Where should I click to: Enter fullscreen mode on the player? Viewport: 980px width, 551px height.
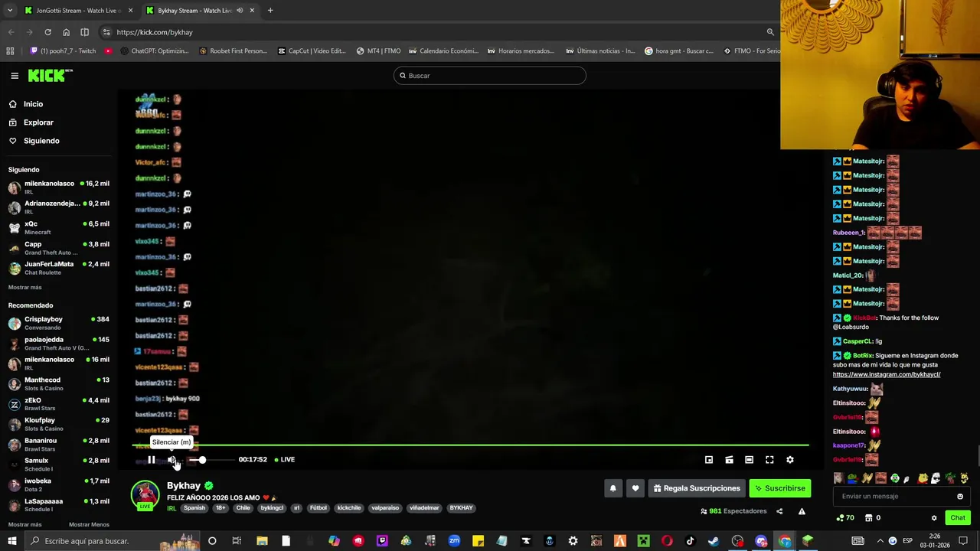(769, 460)
